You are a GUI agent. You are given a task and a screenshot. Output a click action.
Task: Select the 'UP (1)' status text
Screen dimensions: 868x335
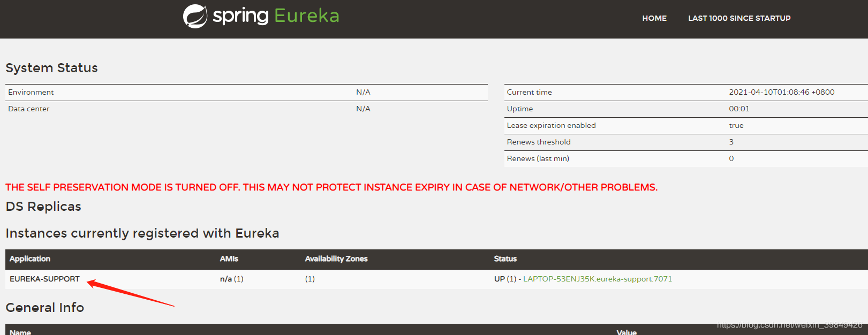coord(505,279)
